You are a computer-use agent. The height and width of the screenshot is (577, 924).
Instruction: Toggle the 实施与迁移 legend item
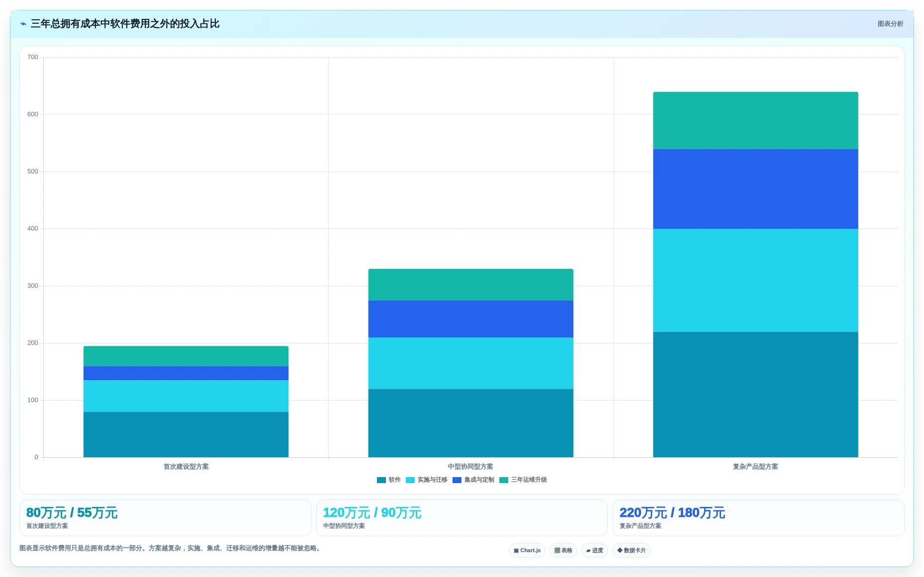[x=427, y=480]
